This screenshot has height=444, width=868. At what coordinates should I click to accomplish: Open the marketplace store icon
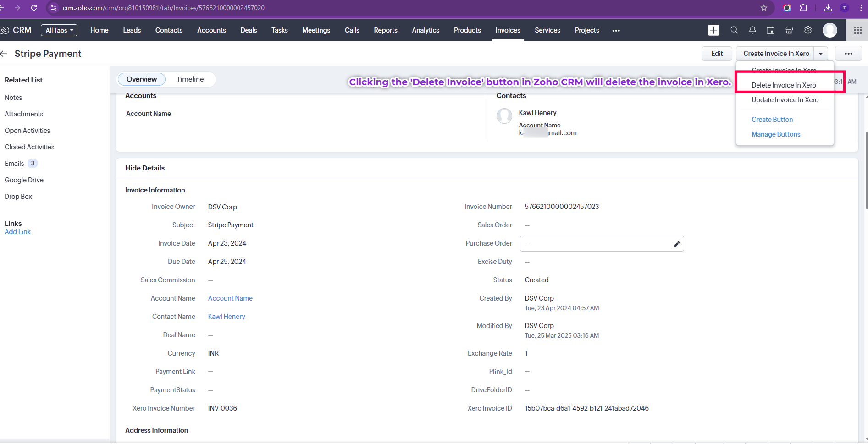tap(789, 30)
